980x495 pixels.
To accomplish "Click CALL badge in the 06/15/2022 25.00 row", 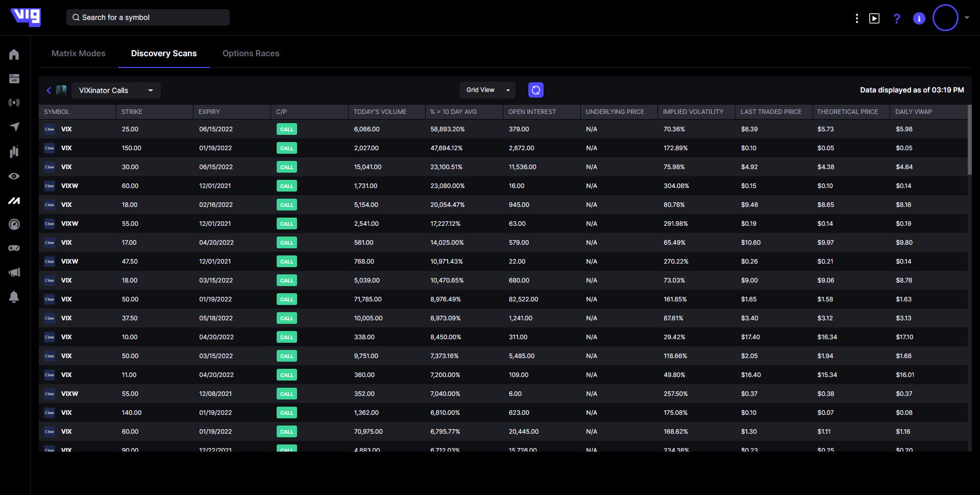I will (x=287, y=129).
